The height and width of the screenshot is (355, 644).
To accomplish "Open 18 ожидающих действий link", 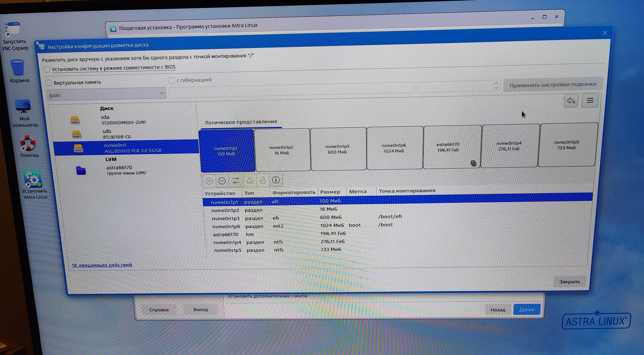I will [102, 265].
